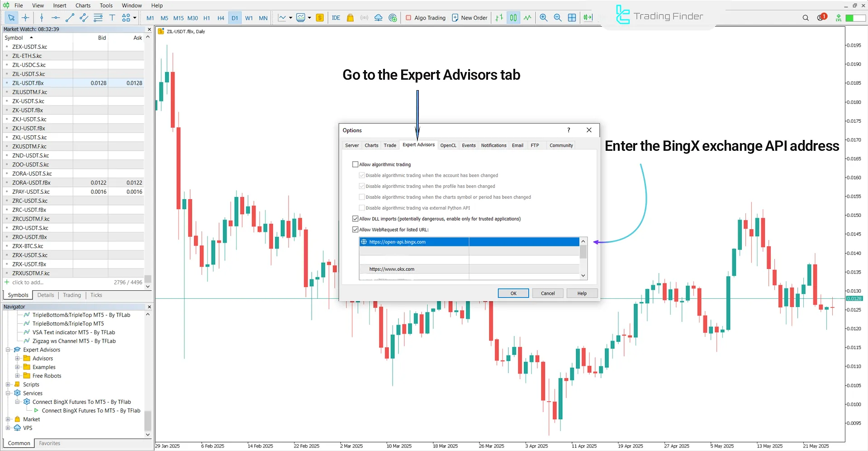Switch to the Notifications tab
Viewport: 868px width, 451px height.
pos(493,145)
